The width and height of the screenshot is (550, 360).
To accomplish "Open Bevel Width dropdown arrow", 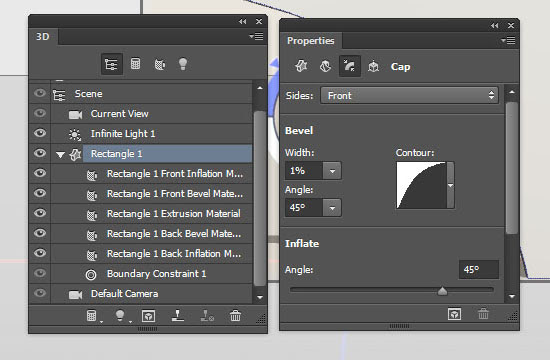I will point(332,171).
